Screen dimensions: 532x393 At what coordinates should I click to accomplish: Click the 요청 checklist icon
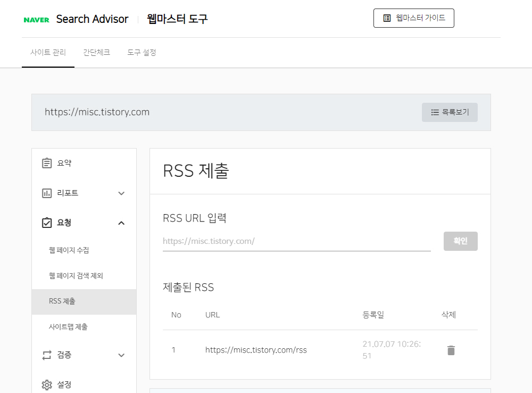click(47, 223)
